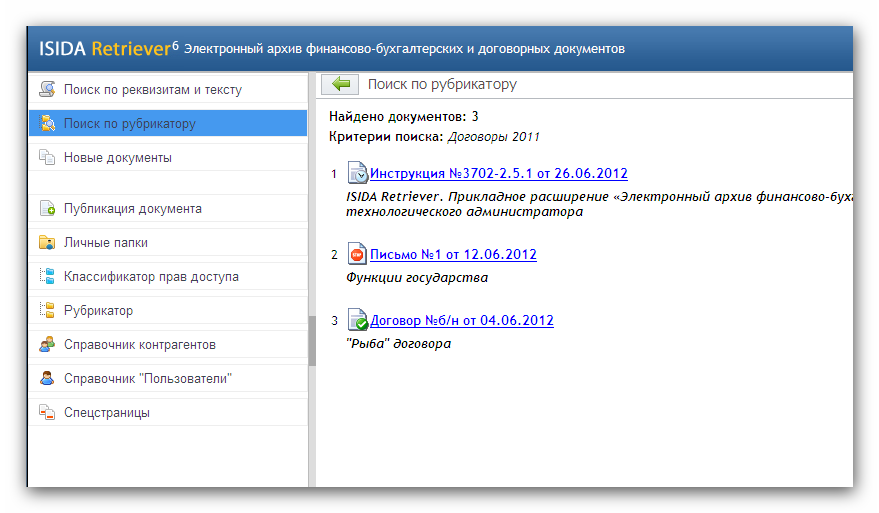
Task: Click the Классификатор прав доступа tree icon
Action: [x=47, y=277]
